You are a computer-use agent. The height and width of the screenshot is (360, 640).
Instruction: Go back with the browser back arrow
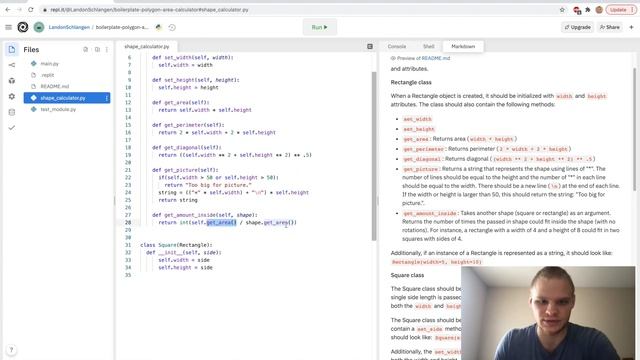[8, 9]
